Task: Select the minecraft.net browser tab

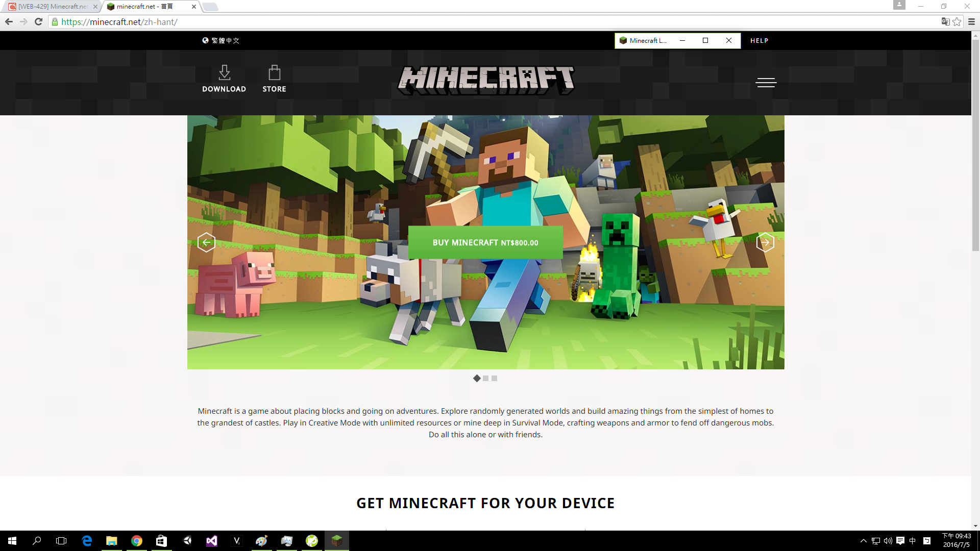Action: click(x=145, y=7)
